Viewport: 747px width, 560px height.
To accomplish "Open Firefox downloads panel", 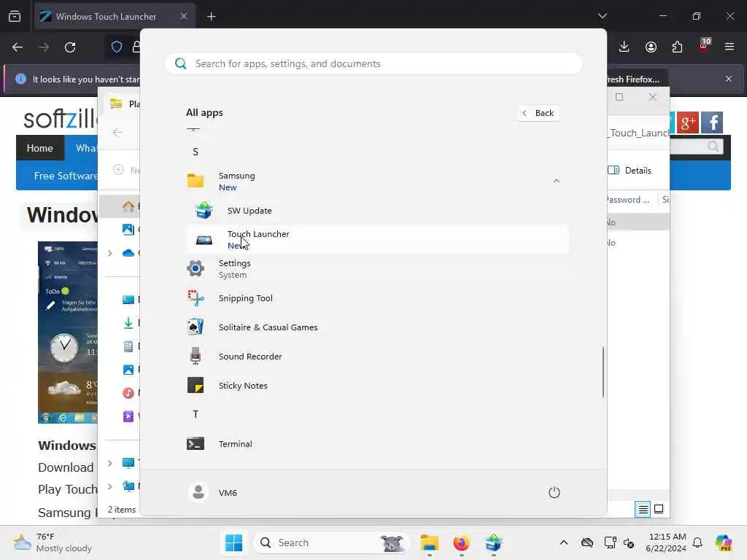I will coord(624,47).
